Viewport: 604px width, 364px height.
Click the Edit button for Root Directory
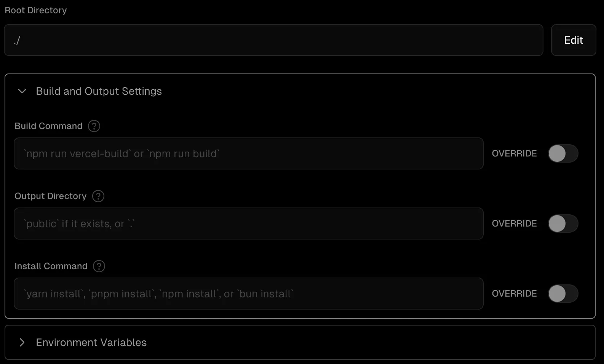click(574, 40)
